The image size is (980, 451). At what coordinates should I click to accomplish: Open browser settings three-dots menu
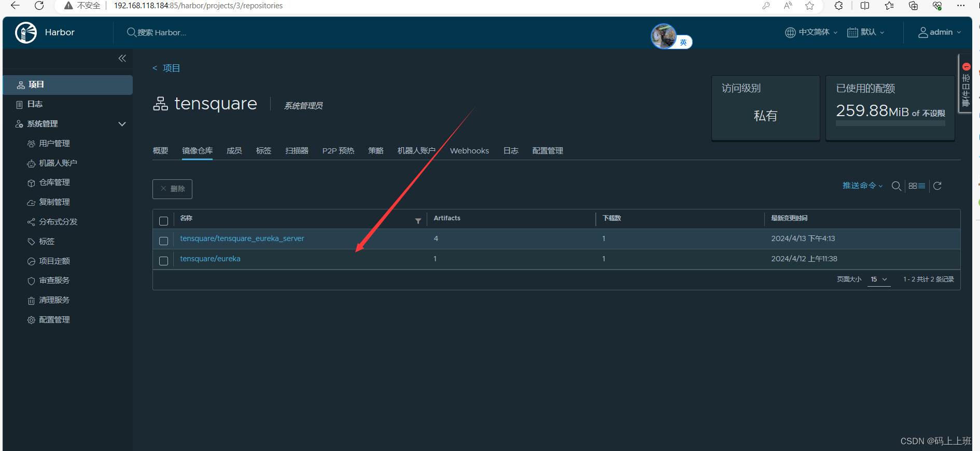(961, 6)
